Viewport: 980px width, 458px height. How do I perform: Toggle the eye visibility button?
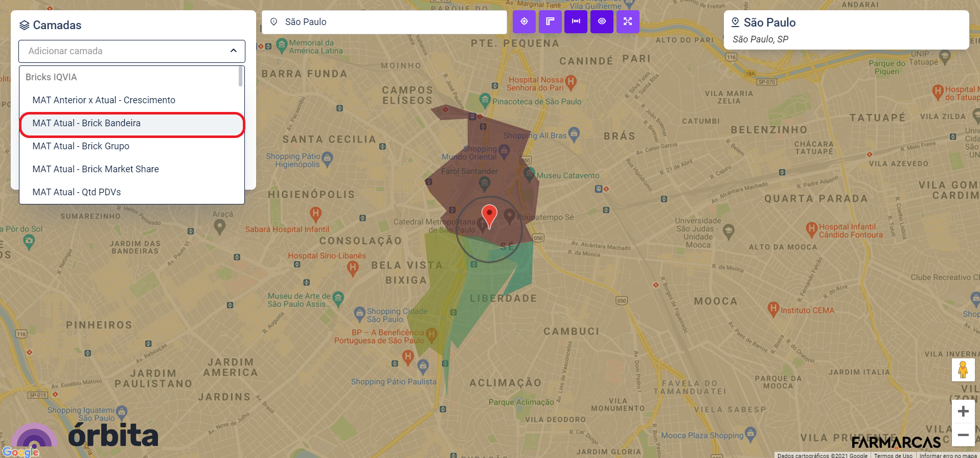(602, 21)
